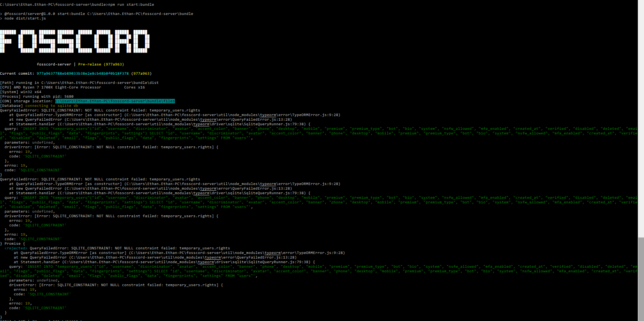Click the full commit hash 977a9637788eb...
This screenshot has width=644, height=321.
point(83,74)
